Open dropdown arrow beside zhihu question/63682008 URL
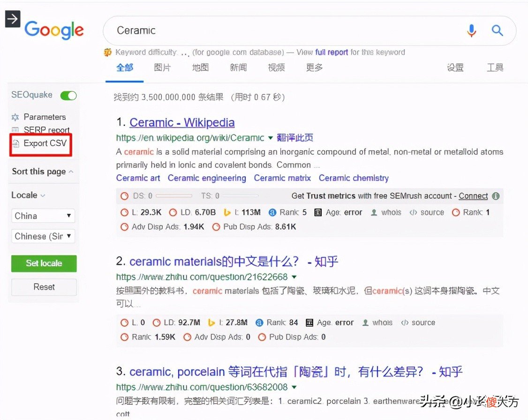This screenshot has height=420, width=528. pyautogui.click(x=294, y=387)
